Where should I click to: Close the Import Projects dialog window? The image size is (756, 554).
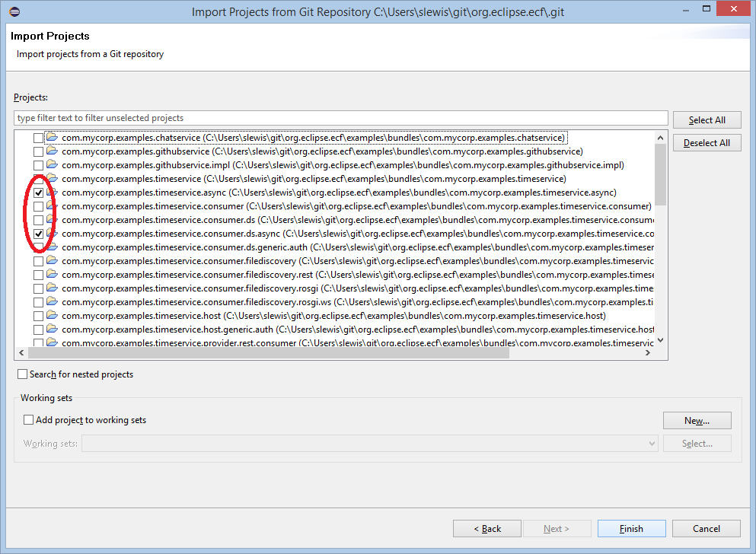[733, 8]
